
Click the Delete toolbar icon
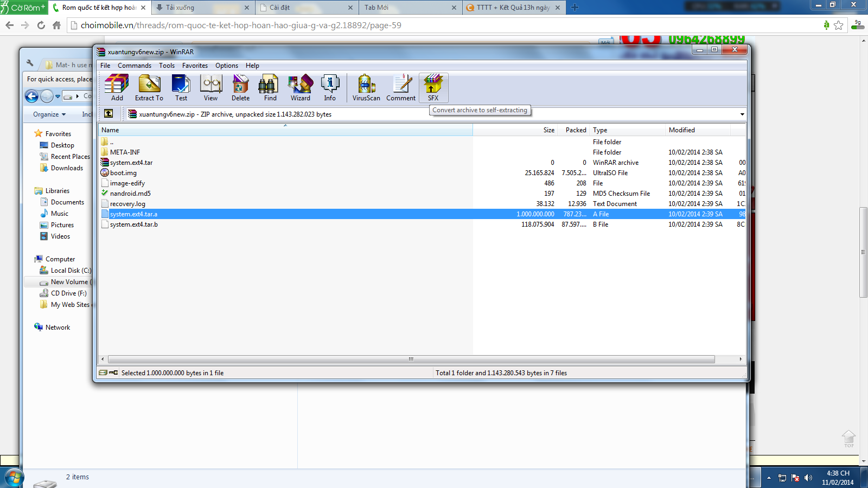coord(241,88)
